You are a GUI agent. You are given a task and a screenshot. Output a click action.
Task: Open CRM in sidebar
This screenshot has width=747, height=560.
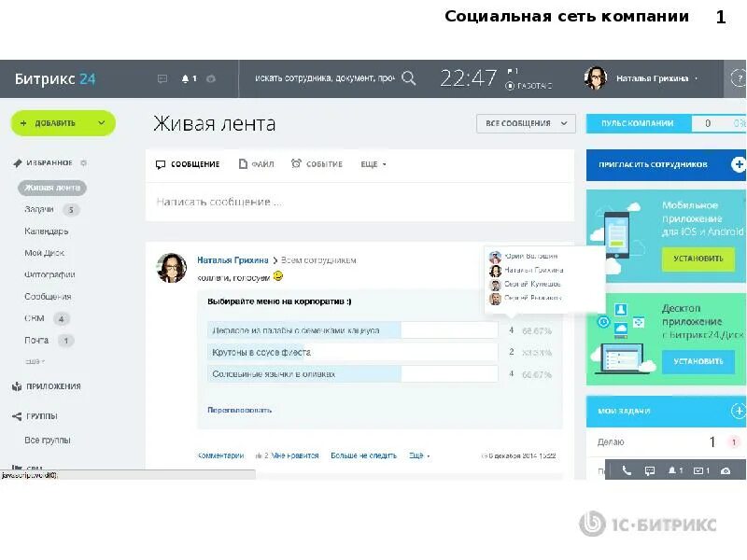[35, 318]
